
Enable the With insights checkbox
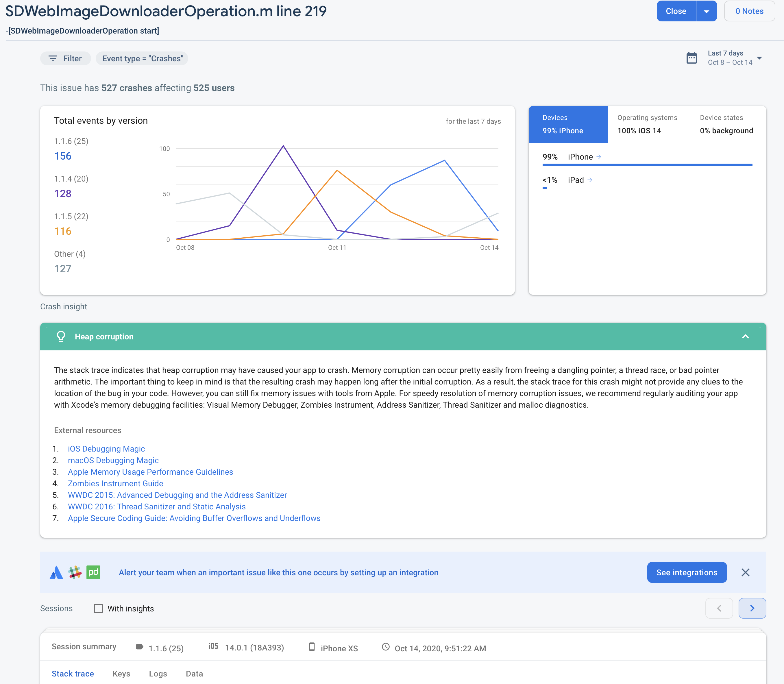98,609
